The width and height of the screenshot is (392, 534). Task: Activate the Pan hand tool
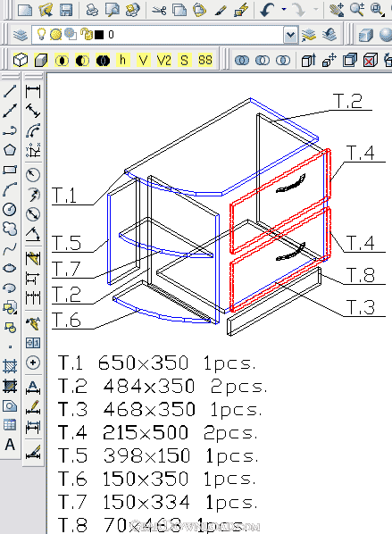tap(336, 10)
